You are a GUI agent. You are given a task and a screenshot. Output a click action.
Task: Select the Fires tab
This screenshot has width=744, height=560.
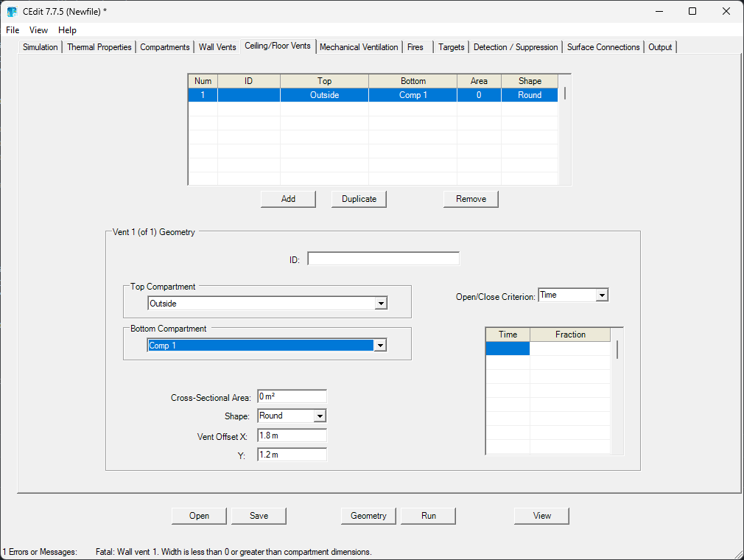tap(415, 47)
